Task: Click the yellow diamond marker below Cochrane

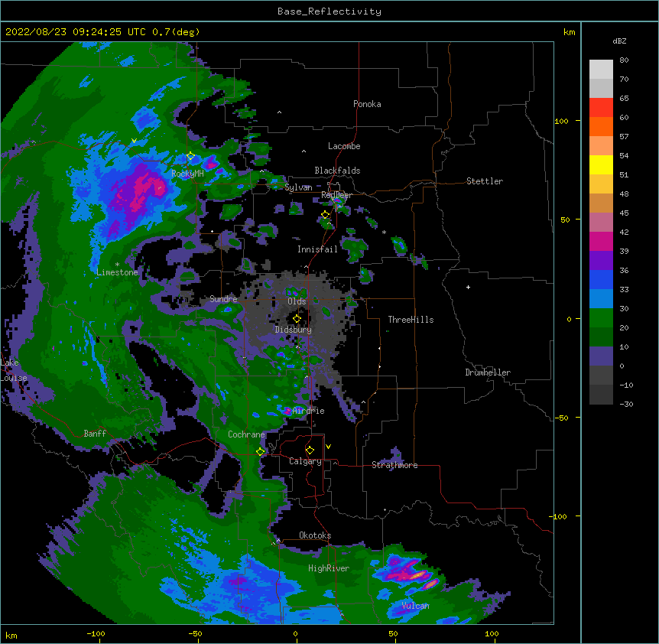Action: click(x=261, y=451)
